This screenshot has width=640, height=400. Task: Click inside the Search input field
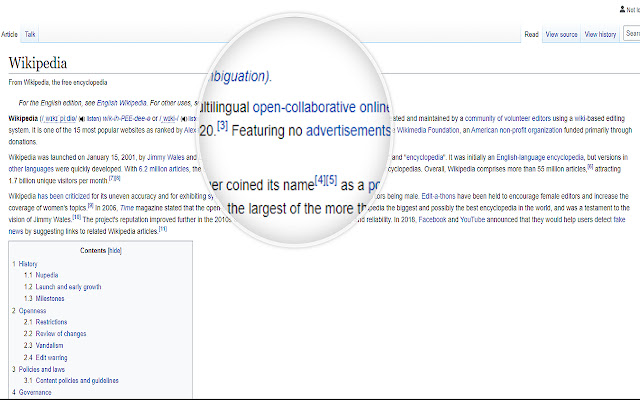(632, 33)
